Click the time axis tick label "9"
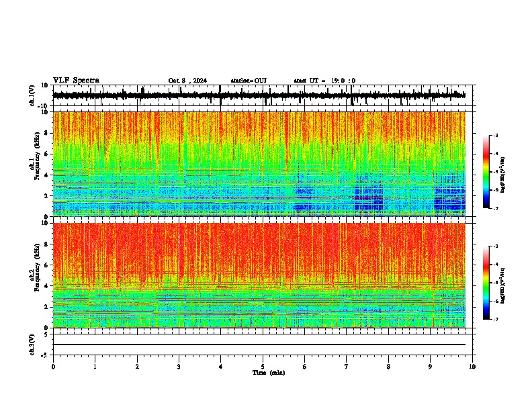The image size is (532, 411). (x=430, y=367)
